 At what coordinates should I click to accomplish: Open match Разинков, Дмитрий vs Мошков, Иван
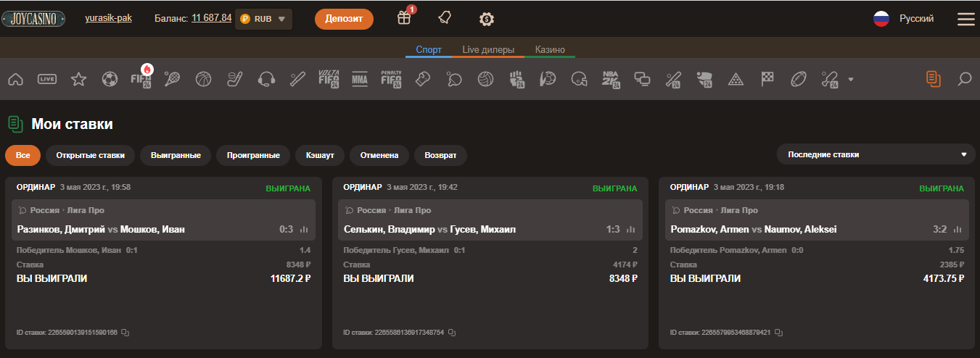(101, 230)
